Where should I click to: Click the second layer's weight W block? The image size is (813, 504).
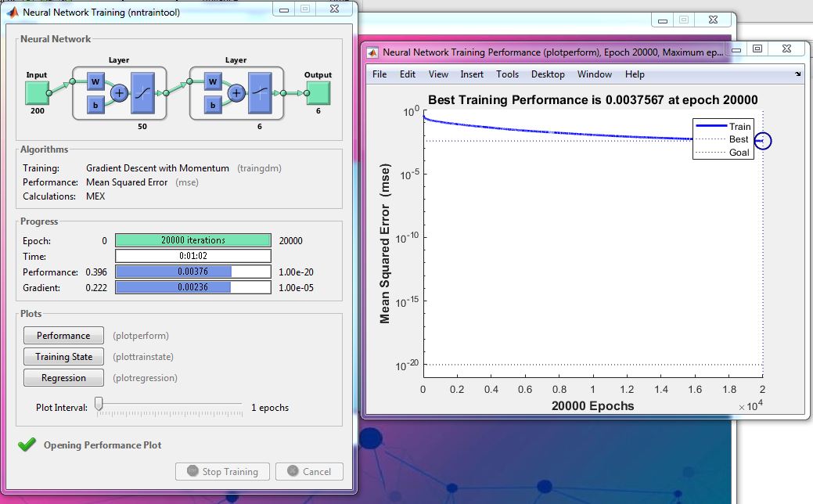point(213,81)
